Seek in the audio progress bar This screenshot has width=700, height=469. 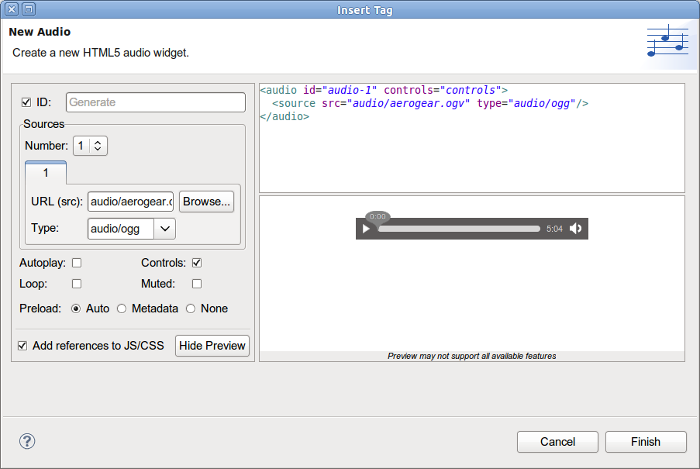tap(459, 229)
